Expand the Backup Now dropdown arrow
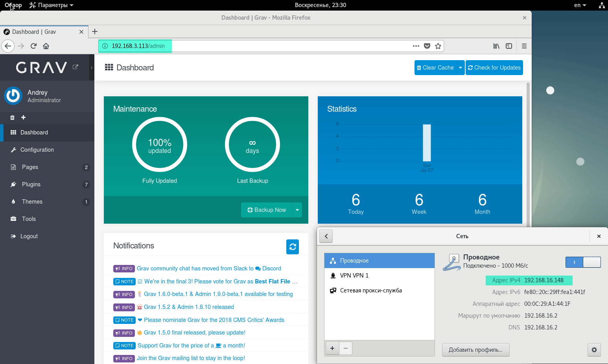This screenshot has width=608, height=364. click(297, 210)
